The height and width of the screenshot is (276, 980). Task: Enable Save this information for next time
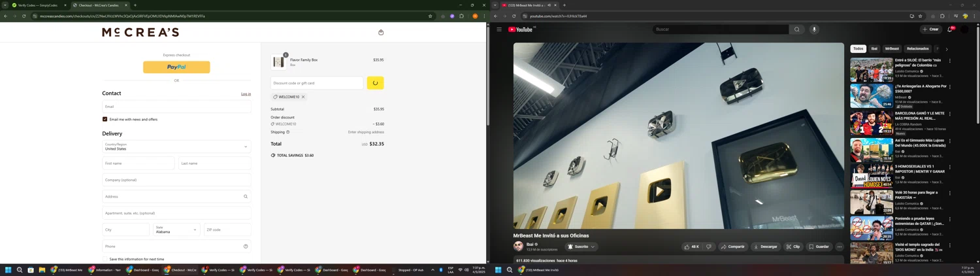[x=105, y=259]
